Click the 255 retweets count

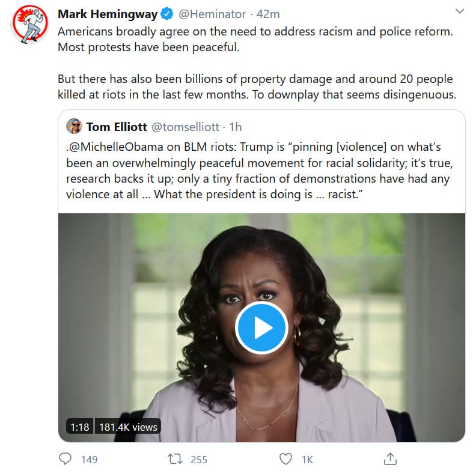tap(198, 460)
